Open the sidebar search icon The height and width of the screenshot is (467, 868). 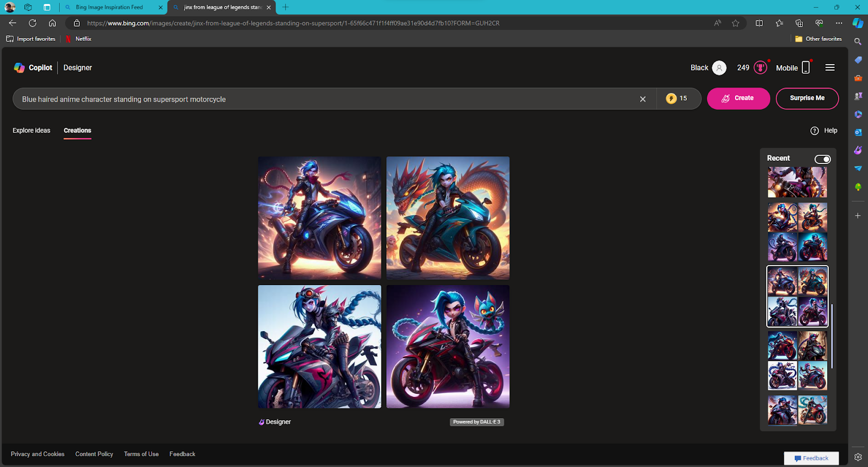858,41
